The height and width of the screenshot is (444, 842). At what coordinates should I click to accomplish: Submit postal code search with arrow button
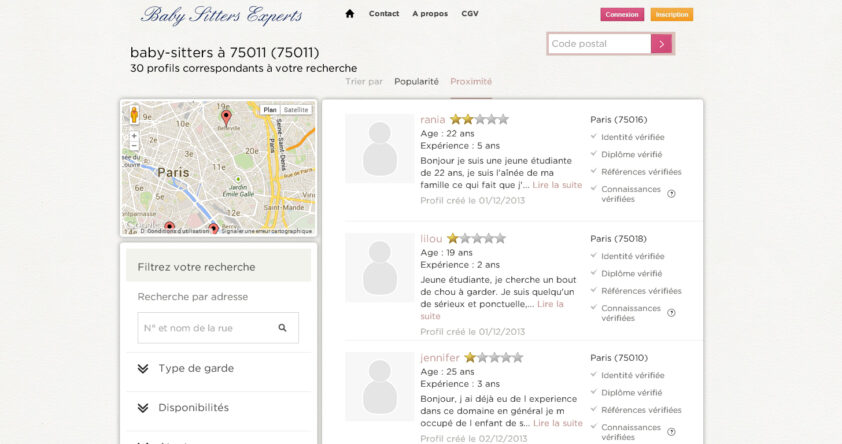pyautogui.click(x=661, y=44)
